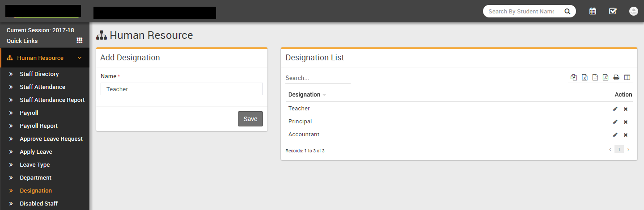Image resolution: width=644 pixels, height=210 pixels.
Task: Open the calendar icon in the top bar
Action: click(593, 11)
